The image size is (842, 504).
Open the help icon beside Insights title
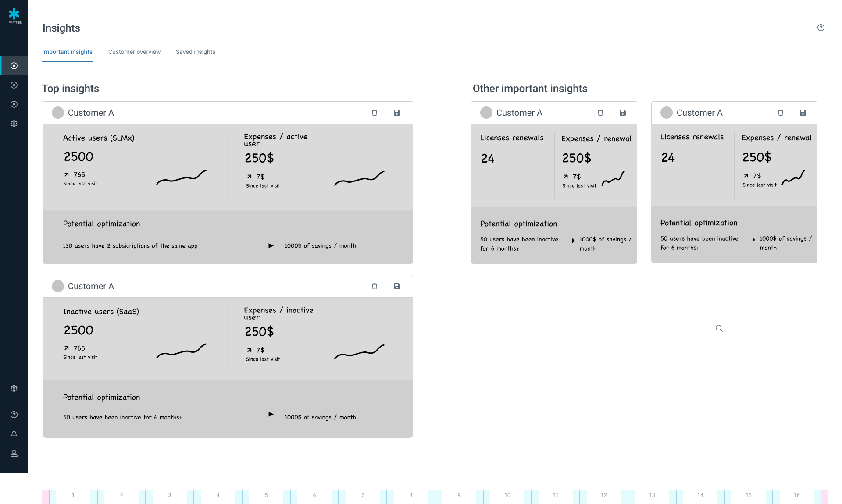pyautogui.click(x=821, y=28)
